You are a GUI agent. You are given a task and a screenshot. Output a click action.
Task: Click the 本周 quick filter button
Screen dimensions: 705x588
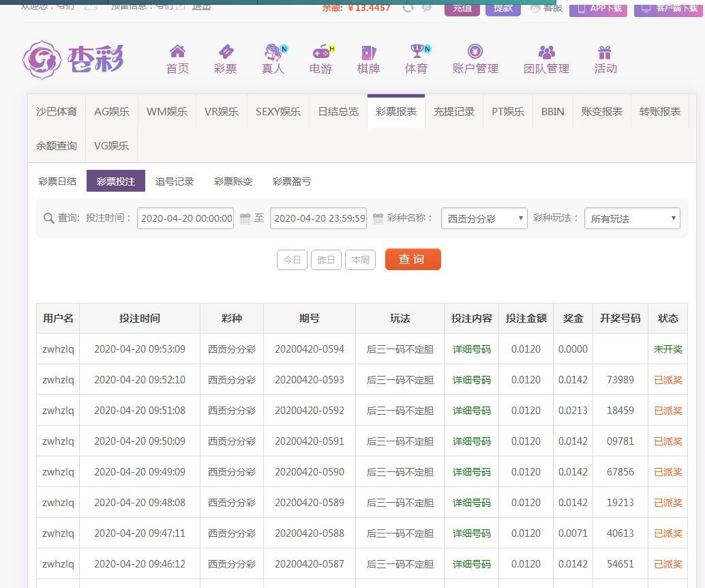pyautogui.click(x=360, y=260)
